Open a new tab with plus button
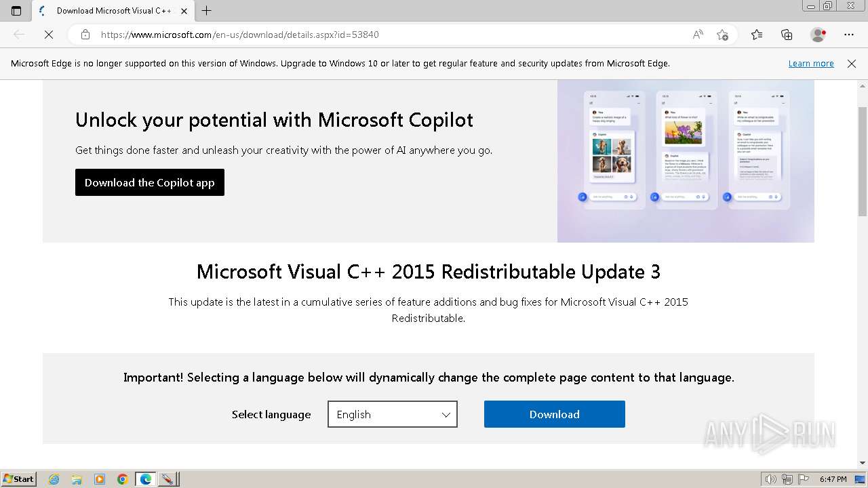Screen dimensions: 868x488 [x=207, y=10]
